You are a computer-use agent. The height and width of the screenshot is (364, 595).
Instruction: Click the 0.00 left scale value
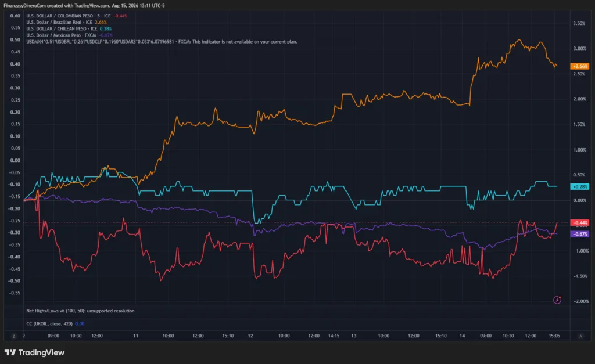click(15, 160)
